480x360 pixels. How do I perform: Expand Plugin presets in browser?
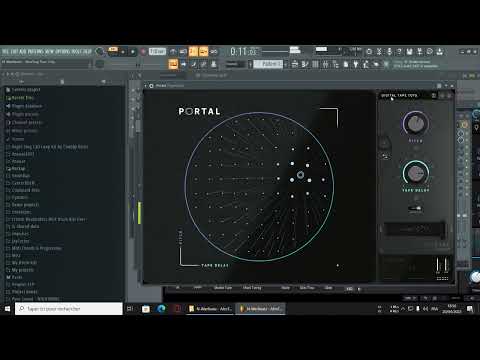[22, 114]
